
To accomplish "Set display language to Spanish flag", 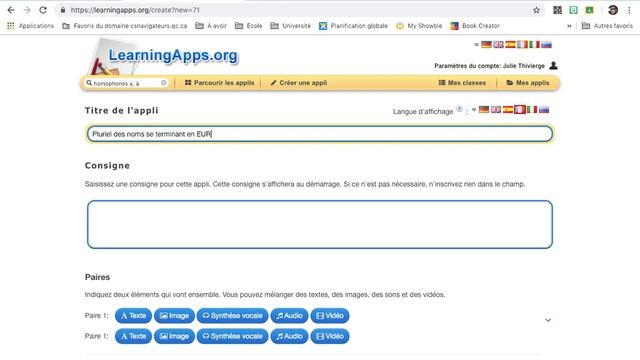I will [x=508, y=109].
